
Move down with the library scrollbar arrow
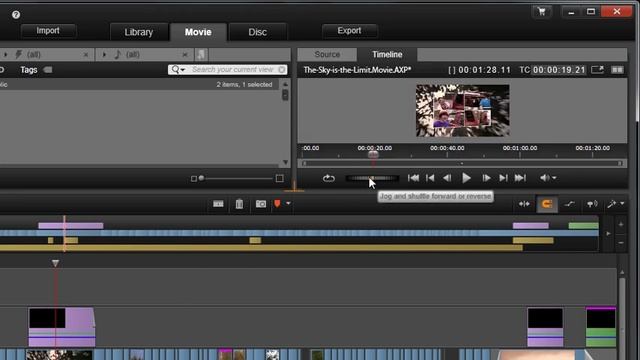tap(285, 162)
